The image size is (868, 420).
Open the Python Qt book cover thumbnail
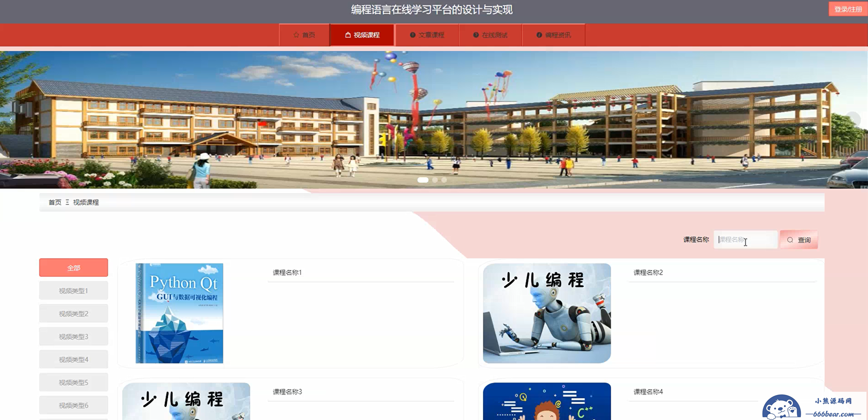179,313
